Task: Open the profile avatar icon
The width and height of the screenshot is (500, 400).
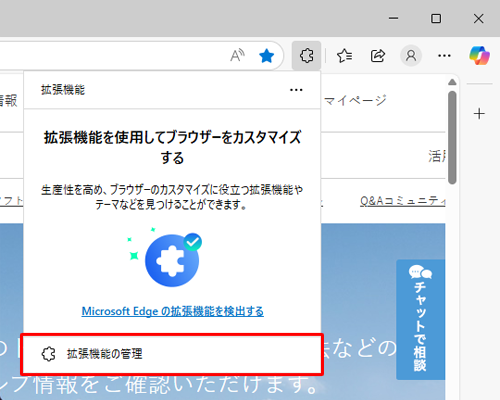Action: pos(411,56)
